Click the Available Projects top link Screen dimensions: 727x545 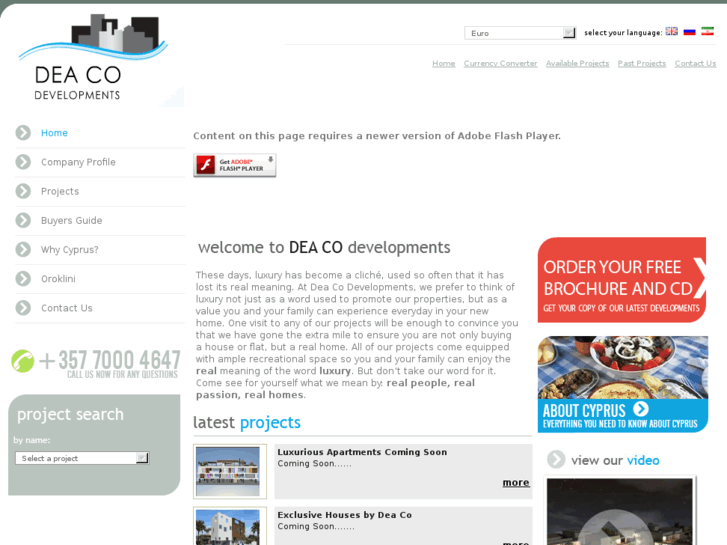[x=577, y=63]
